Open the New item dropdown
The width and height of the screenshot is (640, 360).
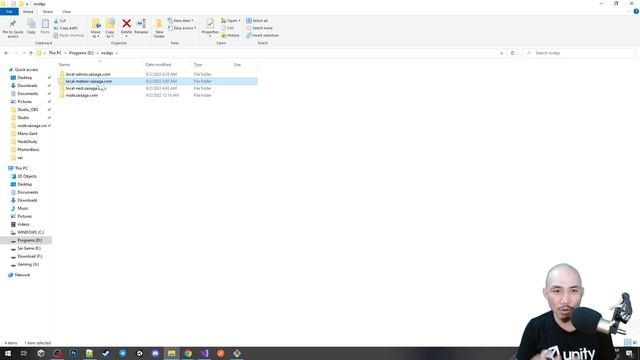coord(181,20)
